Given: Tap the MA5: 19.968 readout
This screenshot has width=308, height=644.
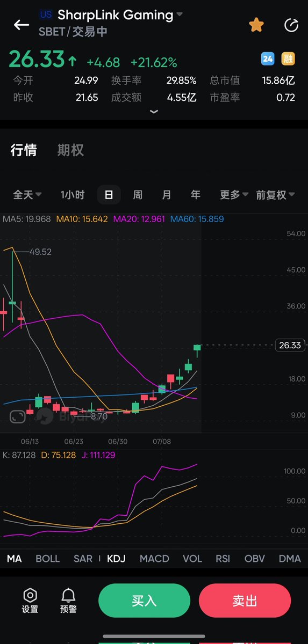Looking at the screenshot, I should [27, 219].
